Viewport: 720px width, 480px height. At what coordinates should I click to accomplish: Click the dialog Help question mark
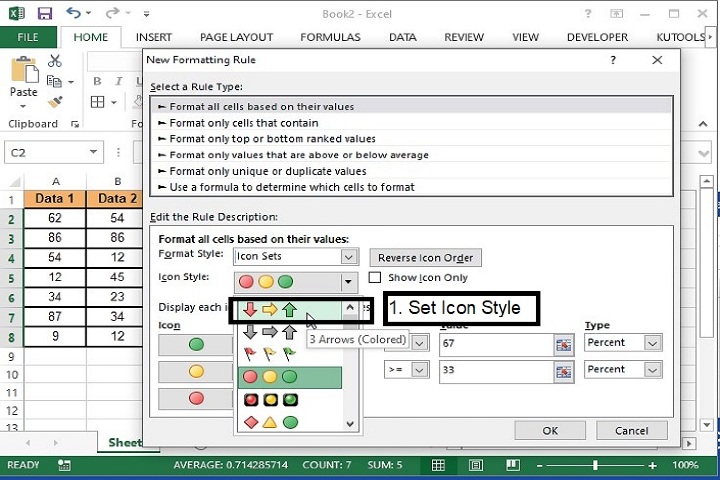click(x=613, y=60)
